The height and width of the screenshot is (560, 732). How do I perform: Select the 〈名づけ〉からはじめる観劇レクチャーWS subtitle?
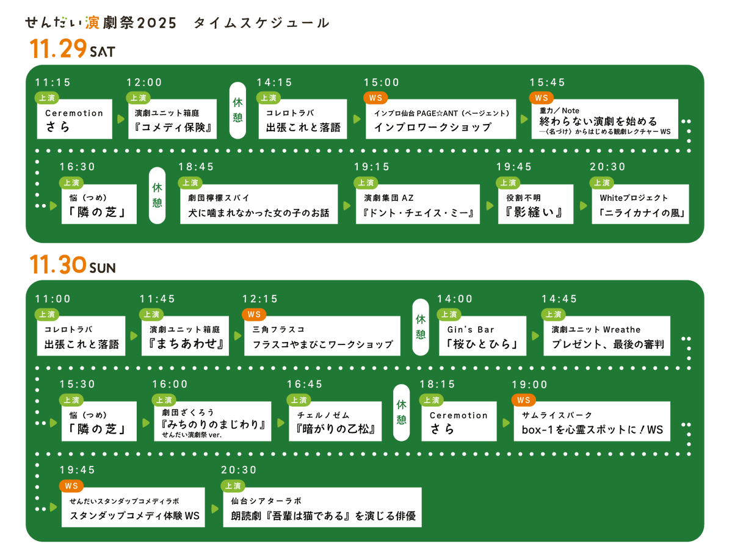point(605,132)
